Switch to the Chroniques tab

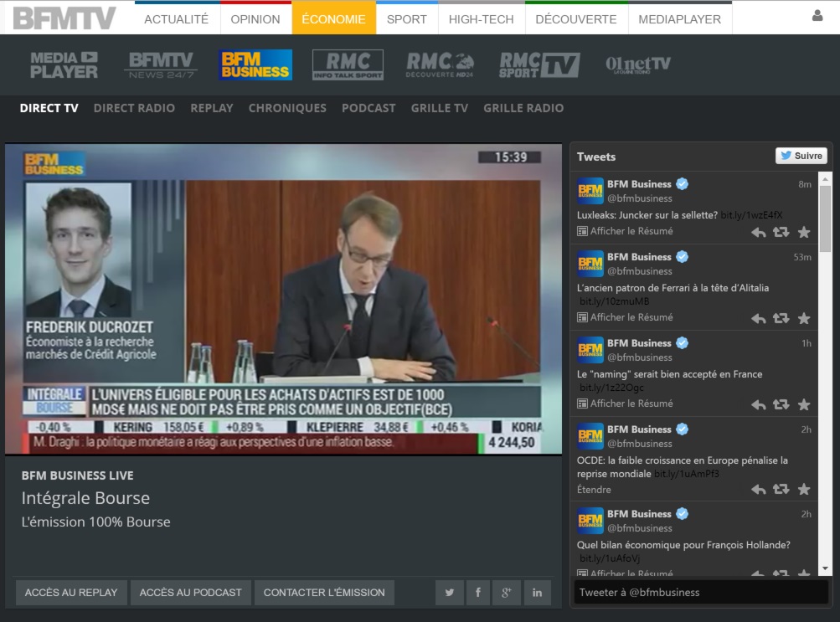pyautogui.click(x=287, y=108)
